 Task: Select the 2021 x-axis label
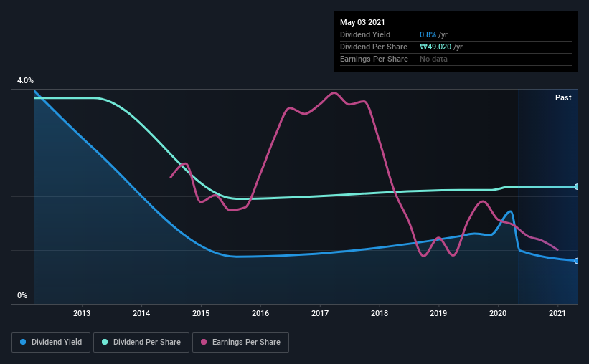tap(557, 313)
